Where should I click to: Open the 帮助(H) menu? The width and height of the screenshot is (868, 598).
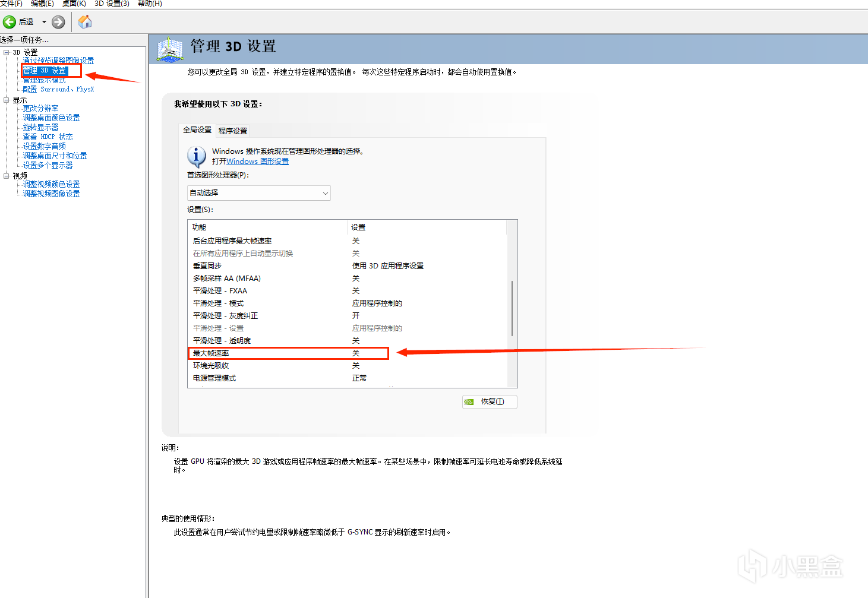[150, 4]
